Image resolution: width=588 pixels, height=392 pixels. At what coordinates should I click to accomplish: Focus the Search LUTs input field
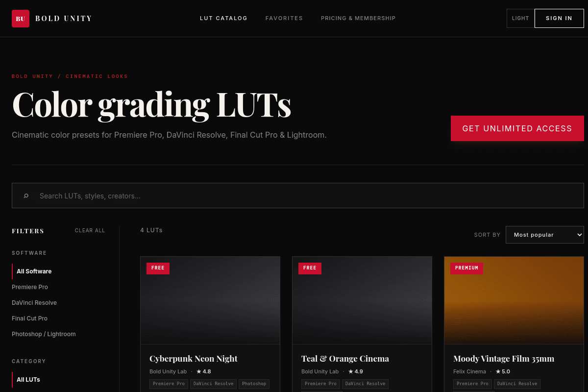298,196
